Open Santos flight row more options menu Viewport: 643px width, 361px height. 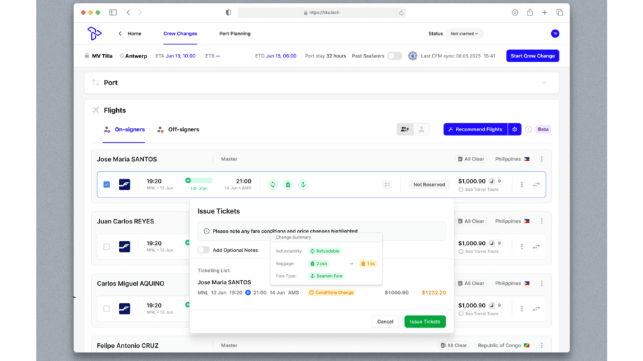coord(522,185)
